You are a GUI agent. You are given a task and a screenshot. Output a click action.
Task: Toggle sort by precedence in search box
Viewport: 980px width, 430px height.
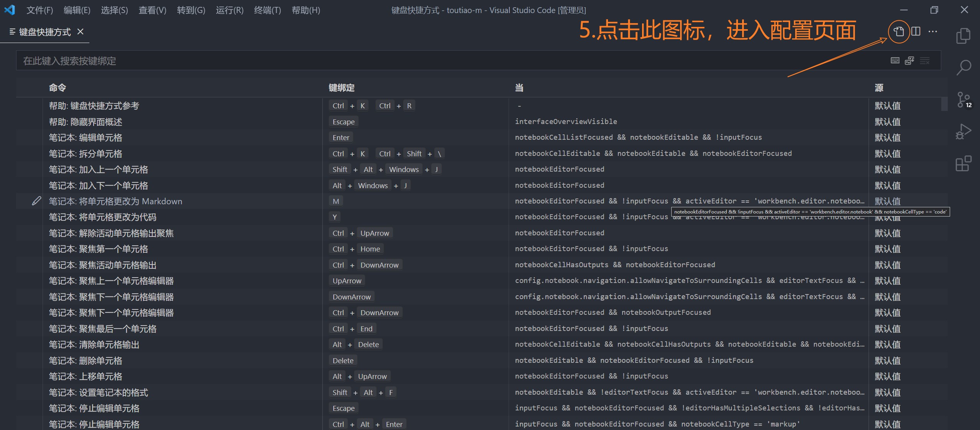click(x=909, y=61)
